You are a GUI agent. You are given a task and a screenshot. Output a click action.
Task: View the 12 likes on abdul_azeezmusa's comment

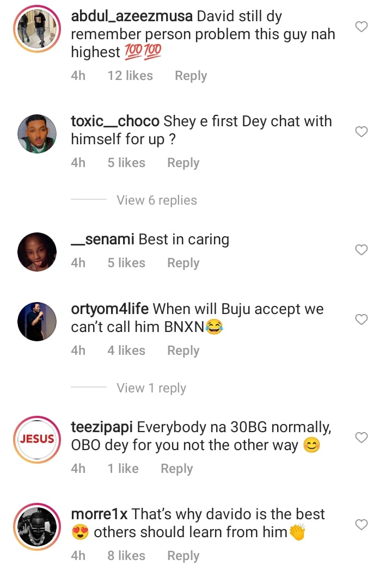[130, 76]
